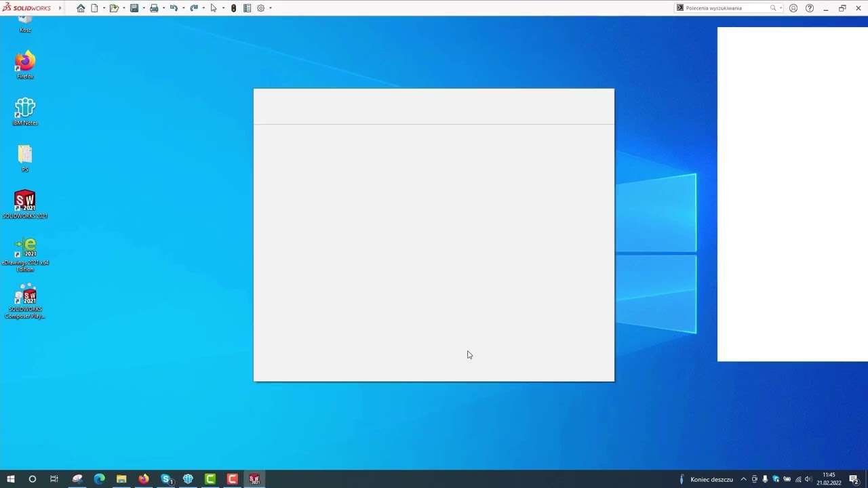
Task: Show hidden tray icons chevron
Action: (743, 479)
